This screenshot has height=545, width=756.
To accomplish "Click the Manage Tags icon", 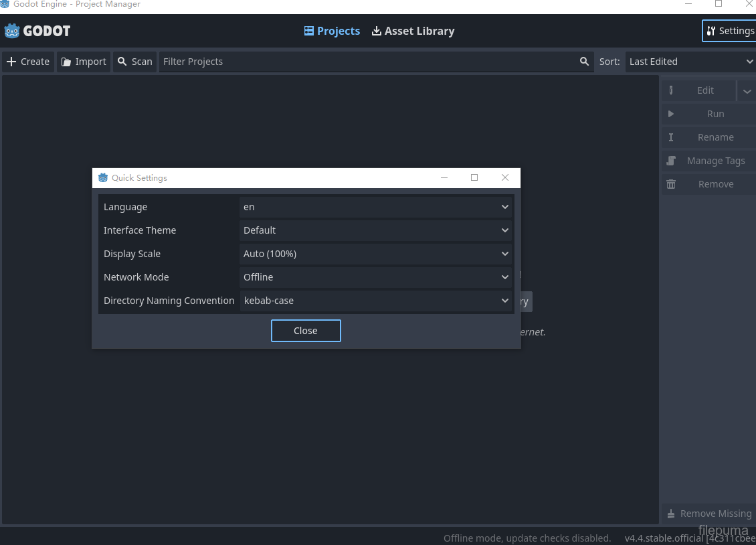I will (671, 161).
